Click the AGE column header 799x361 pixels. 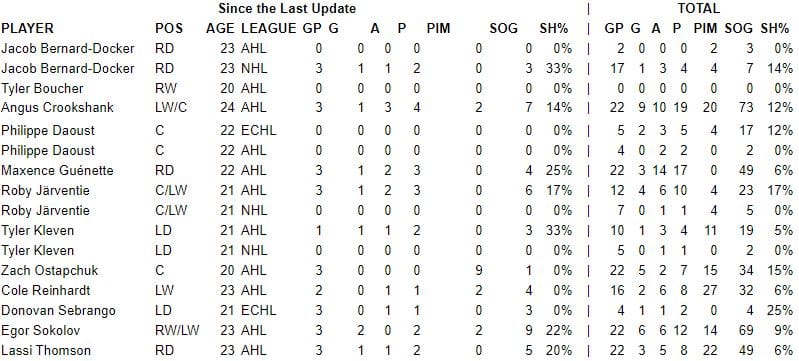tap(220, 29)
